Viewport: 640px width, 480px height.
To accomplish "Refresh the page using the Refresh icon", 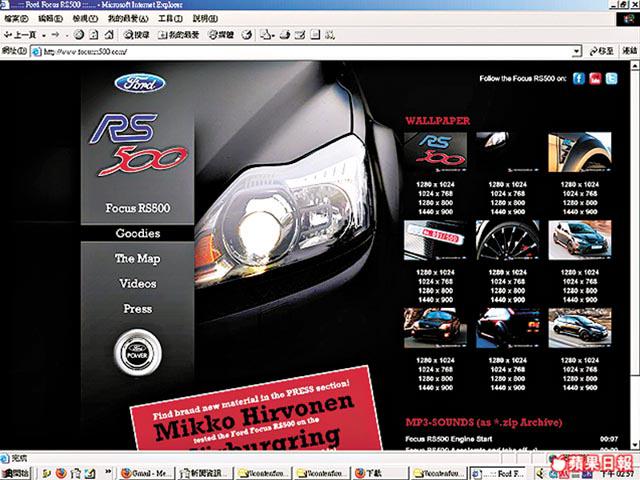I will coord(93,35).
